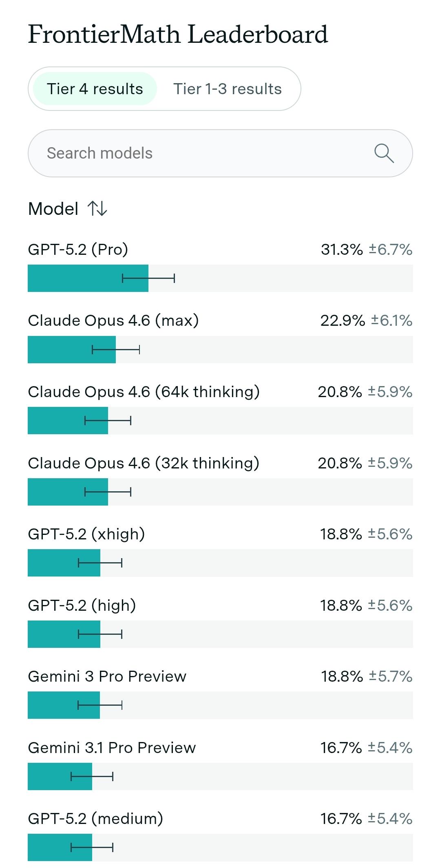Select the Gemini 3.1 Pro Preview row
The width and height of the screenshot is (440, 868).
(112, 748)
